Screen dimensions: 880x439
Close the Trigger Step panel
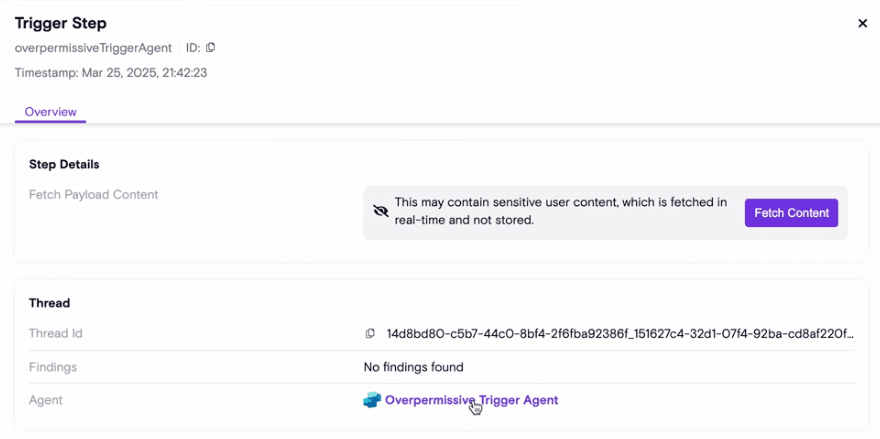[863, 23]
